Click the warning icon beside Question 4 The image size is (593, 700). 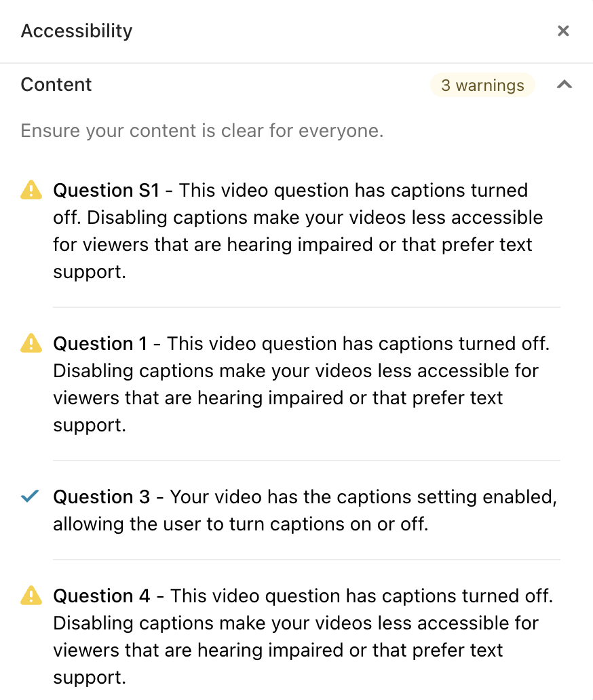coord(31,595)
